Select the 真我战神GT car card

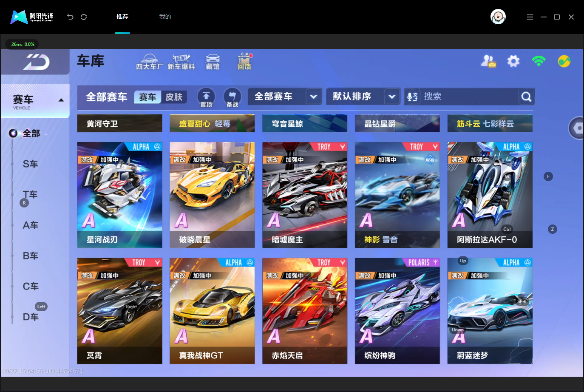212,311
